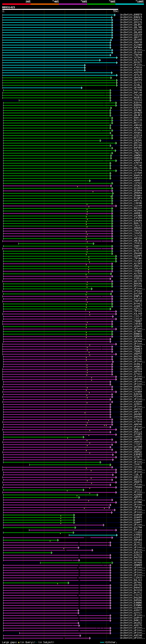Pick hit UniRef100_C3ZA33
Screen dimensions: 146x644
(131, 578)
